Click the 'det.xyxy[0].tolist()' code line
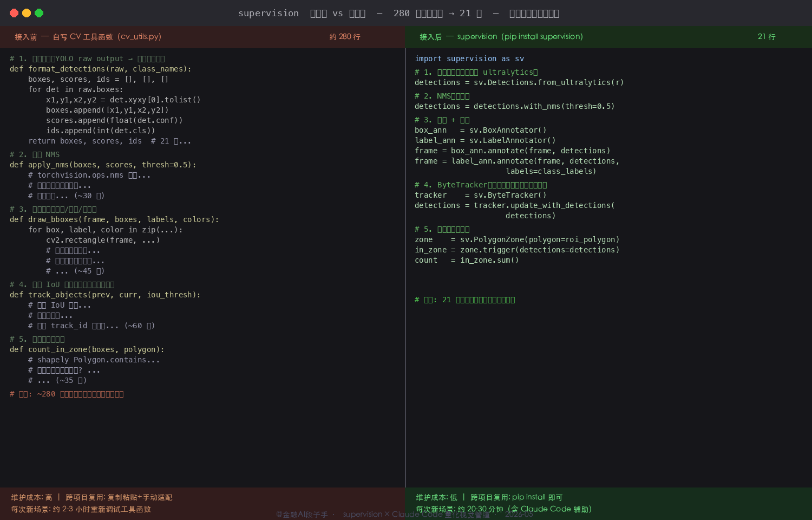Screen dimensions: 812x520 click(x=123, y=100)
